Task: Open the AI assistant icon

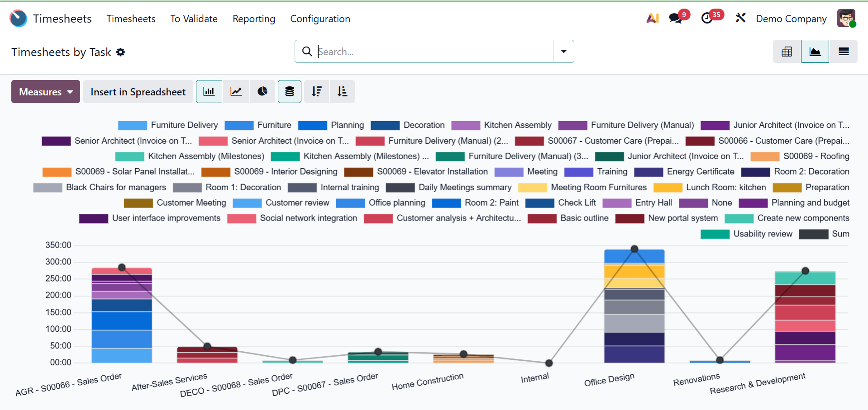Action: [x=652, y=19]
